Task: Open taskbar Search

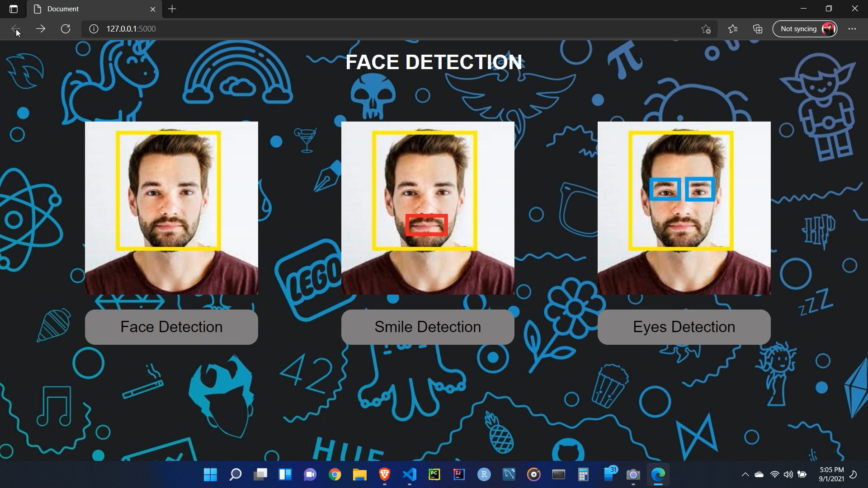Action: click(235, 474)
